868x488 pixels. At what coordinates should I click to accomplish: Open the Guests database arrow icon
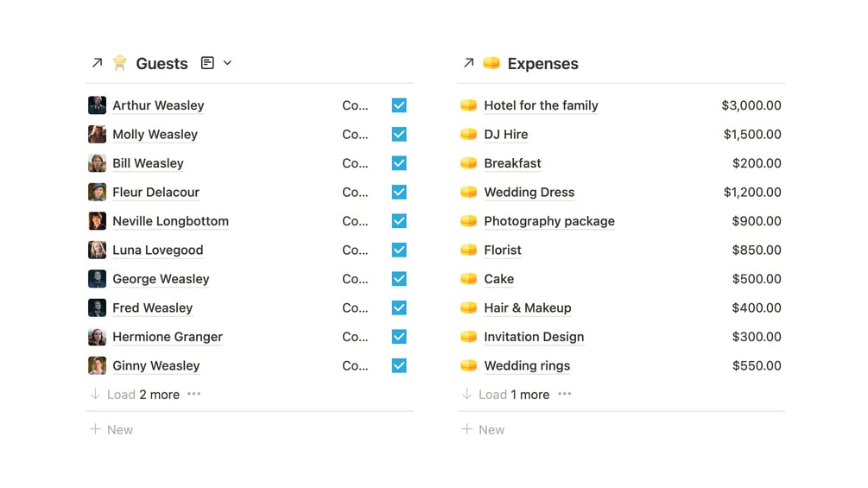[x=97, y=63]
